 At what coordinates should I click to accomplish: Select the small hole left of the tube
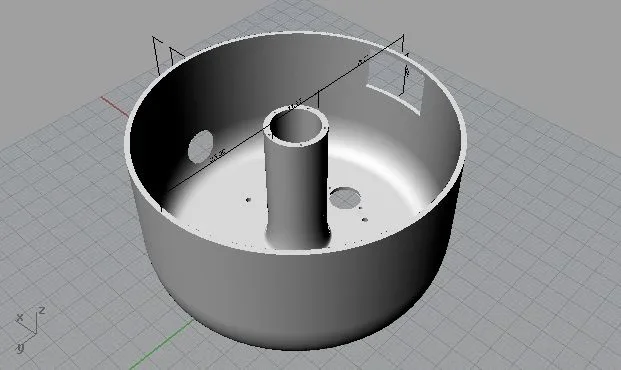coord(248,200)
